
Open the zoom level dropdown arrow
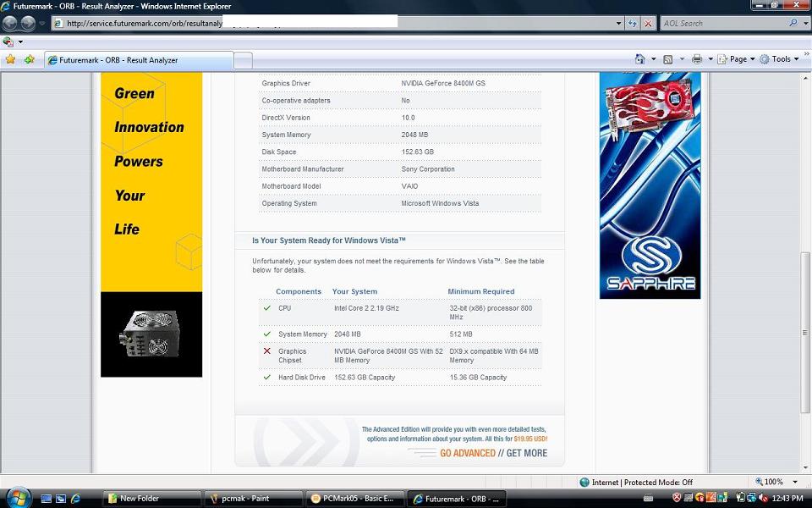tap(795, 483)
